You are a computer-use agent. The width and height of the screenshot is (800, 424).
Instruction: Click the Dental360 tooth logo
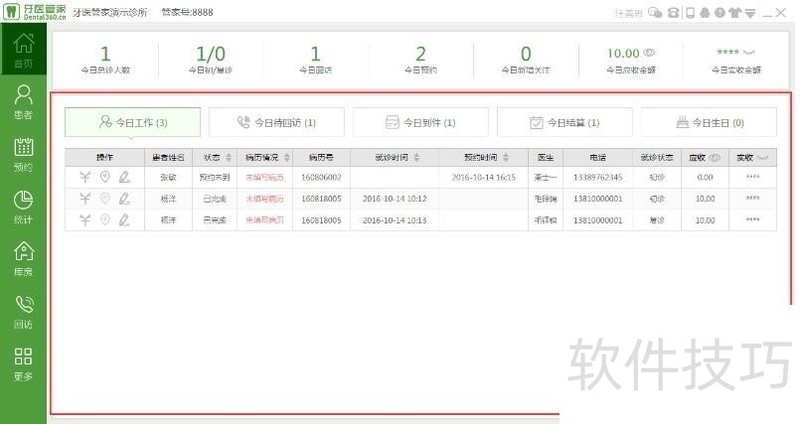11,11
